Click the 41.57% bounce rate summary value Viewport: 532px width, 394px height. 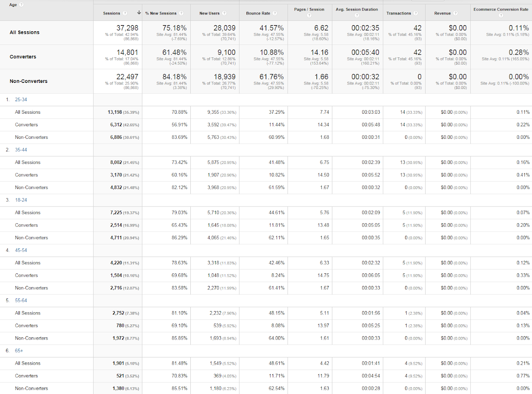272,28
